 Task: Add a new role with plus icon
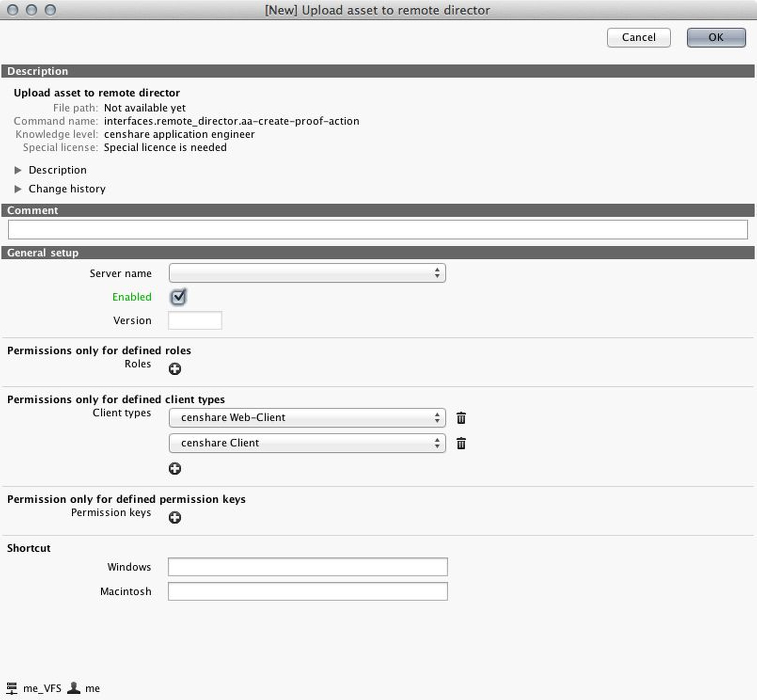point(174,369)
